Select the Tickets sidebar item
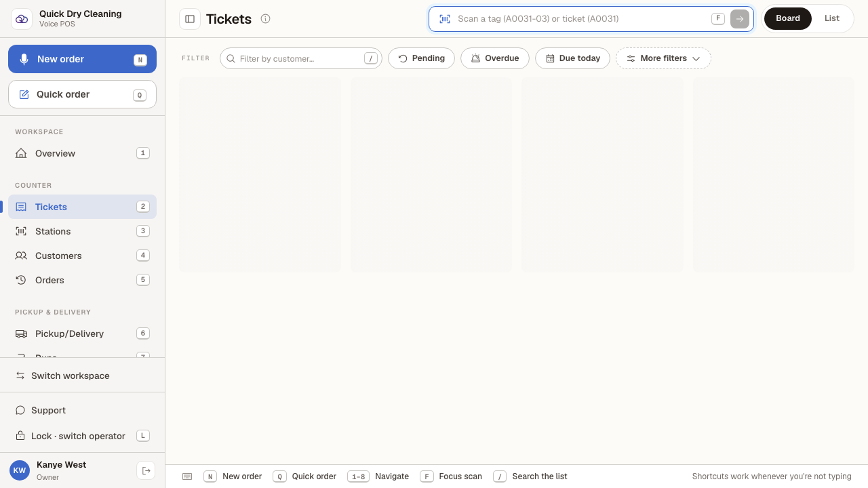This screenshot has width=868, height=488. click(82, 207)
